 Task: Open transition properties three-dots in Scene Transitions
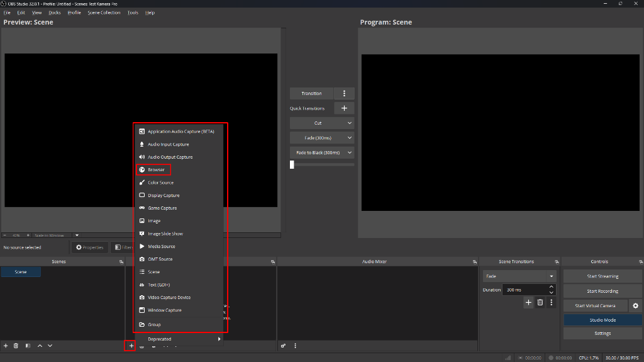[552, 303]
